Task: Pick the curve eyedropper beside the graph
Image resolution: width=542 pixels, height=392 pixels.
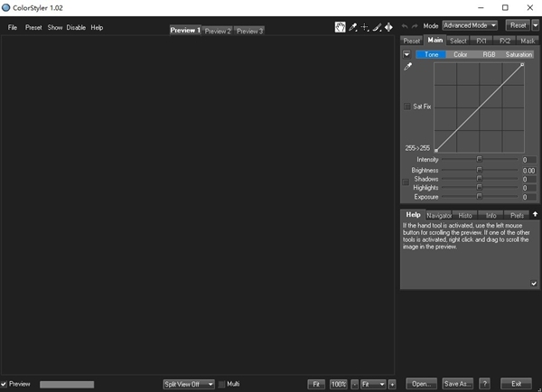Action: point(407,67)
